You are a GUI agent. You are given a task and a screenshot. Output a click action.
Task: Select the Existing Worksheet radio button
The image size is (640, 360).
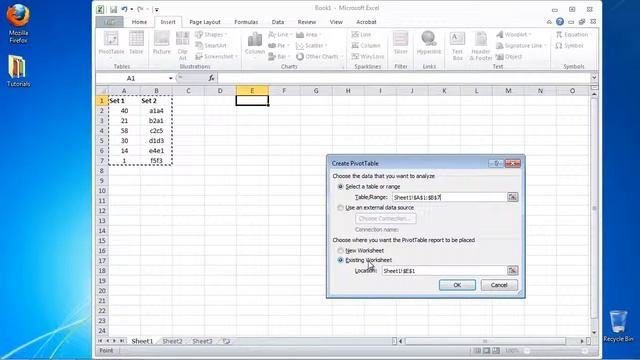coord(340,260)
